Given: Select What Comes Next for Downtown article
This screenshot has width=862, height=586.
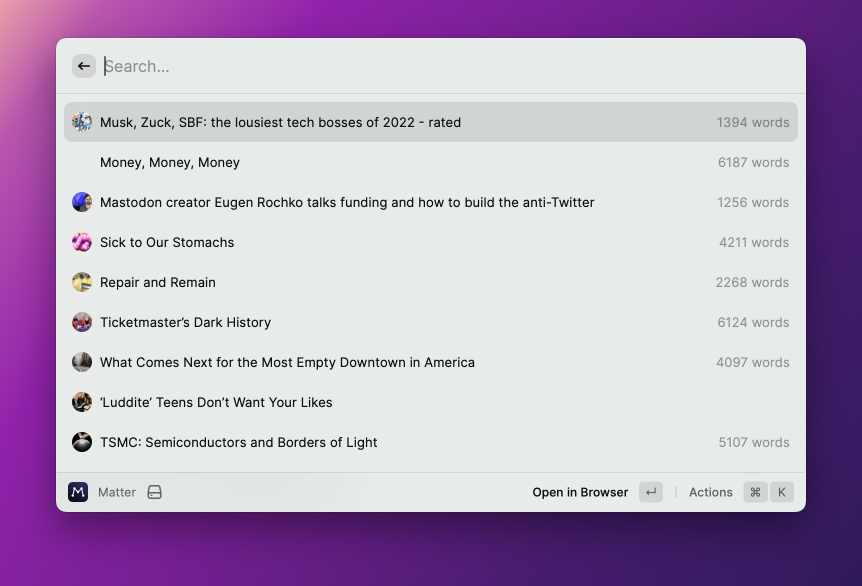Looking at the screenshot, I should pos(287,362).
